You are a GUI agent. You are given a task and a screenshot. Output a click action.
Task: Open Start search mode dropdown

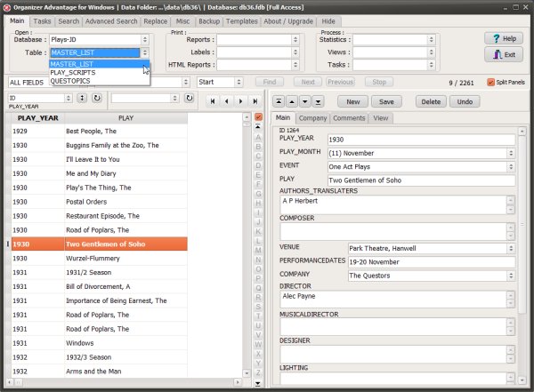(x=239, y=82)
